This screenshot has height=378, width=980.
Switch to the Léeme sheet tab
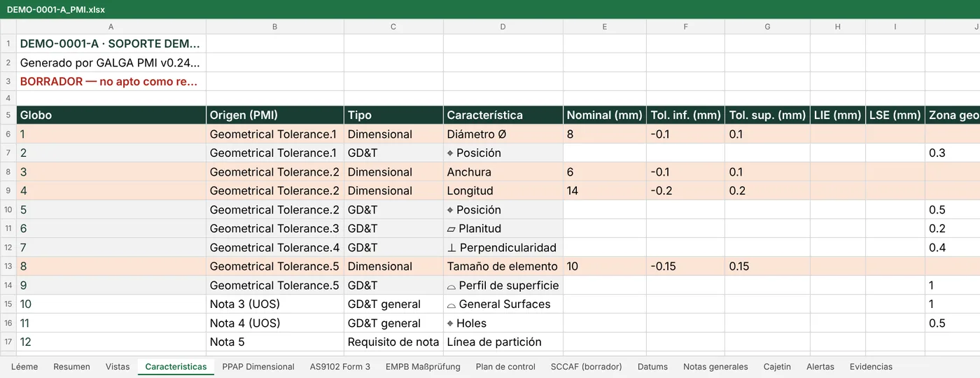tap(24, 367)
